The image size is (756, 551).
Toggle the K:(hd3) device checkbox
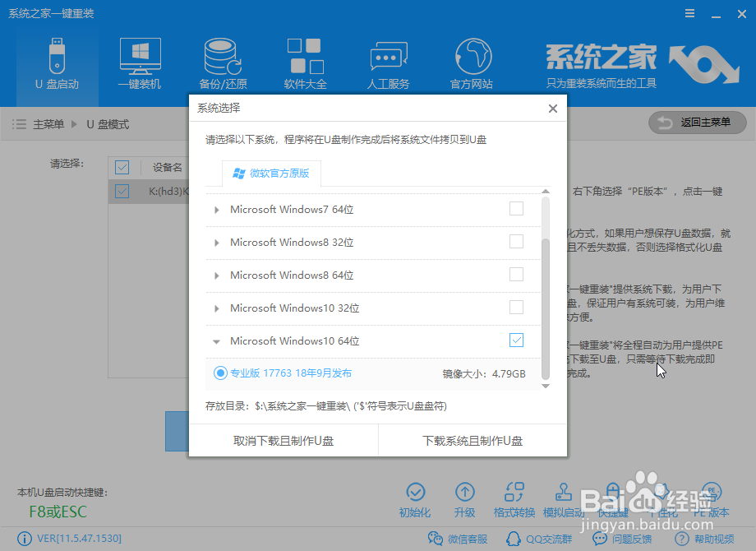click(x=122, y=191)
